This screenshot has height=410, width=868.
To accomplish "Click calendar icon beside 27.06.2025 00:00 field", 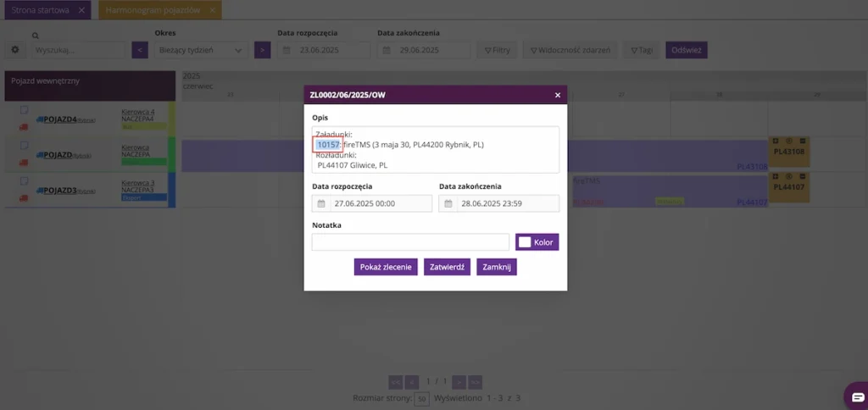I will tap(321, 203).
